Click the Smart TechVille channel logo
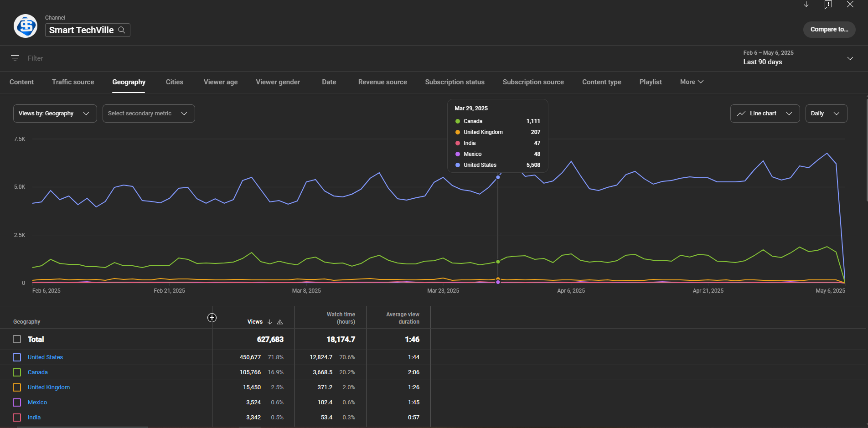868x428 pixels. coord(26,26)
